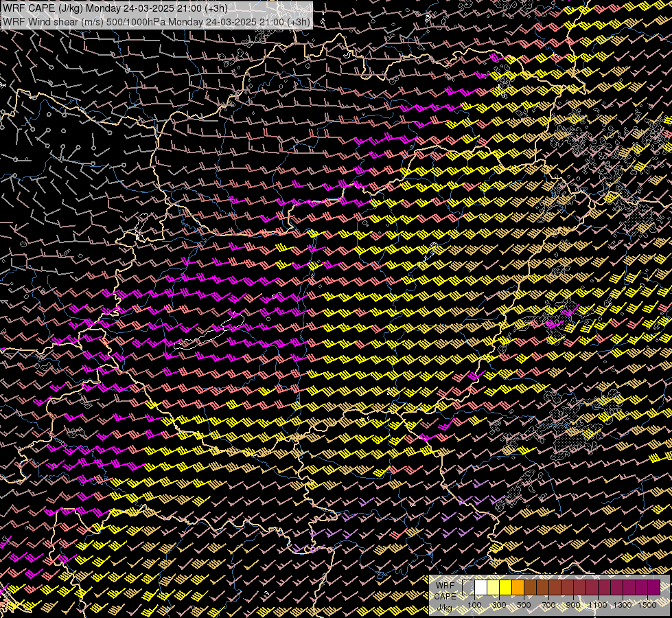Image resolution: width=672 pixels, height=618 pixels.
Task: Click the 'WRF Wind shear (m/s)' title line
Action: pyautogui.click(x=156, y=22)
